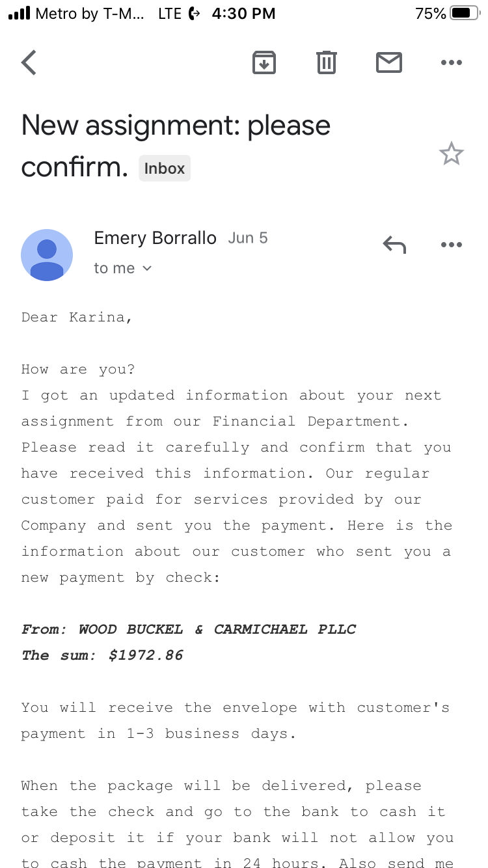The width and height of the screenshot is (488, 868).
Task: Archive this email
Action: (x=264, y=62)
